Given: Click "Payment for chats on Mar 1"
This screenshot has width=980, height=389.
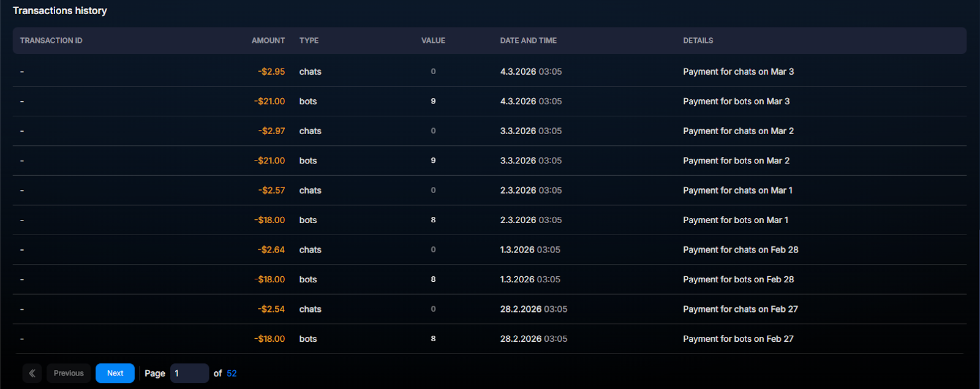Looking at the screenshot, I should (x=738, y=191).
